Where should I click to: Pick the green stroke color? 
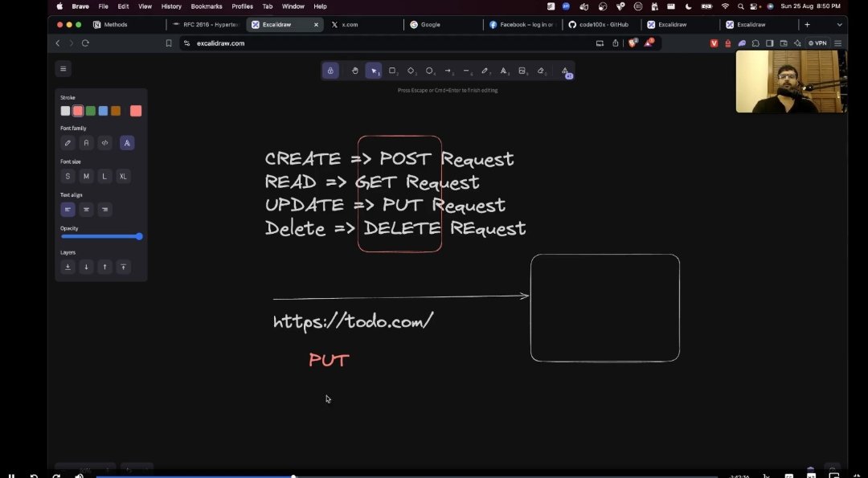(x=91, y=111)
